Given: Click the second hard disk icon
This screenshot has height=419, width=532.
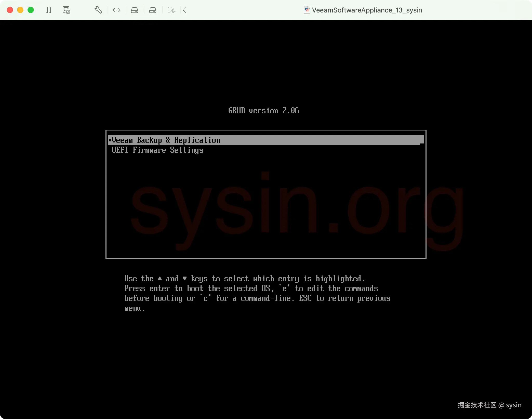Looking at the screenshot, I should pyautogui.click(x=153, y=10).
